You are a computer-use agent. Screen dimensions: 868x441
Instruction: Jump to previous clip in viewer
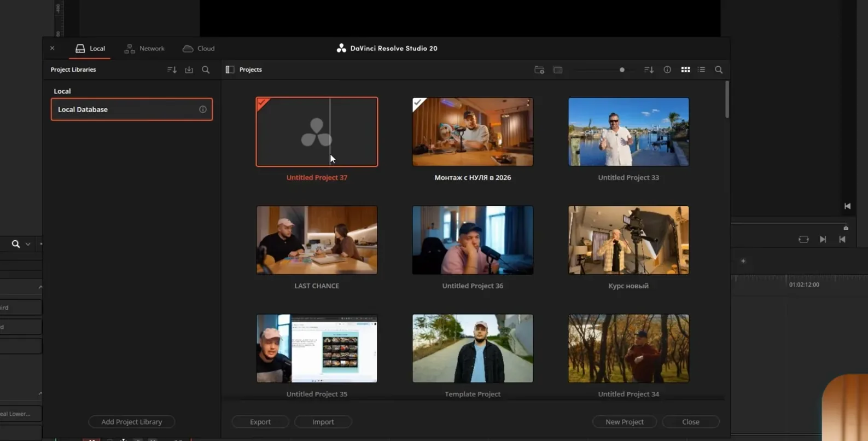(x=842, y=239)
